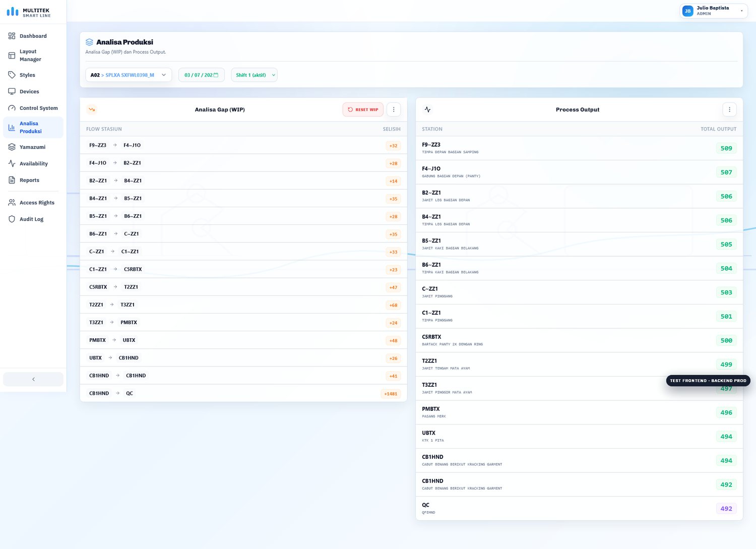Viewport: 756px width, 549px height.
Task: Click the Test Frontend - Backend Prod badge
Action: (708, 381)
